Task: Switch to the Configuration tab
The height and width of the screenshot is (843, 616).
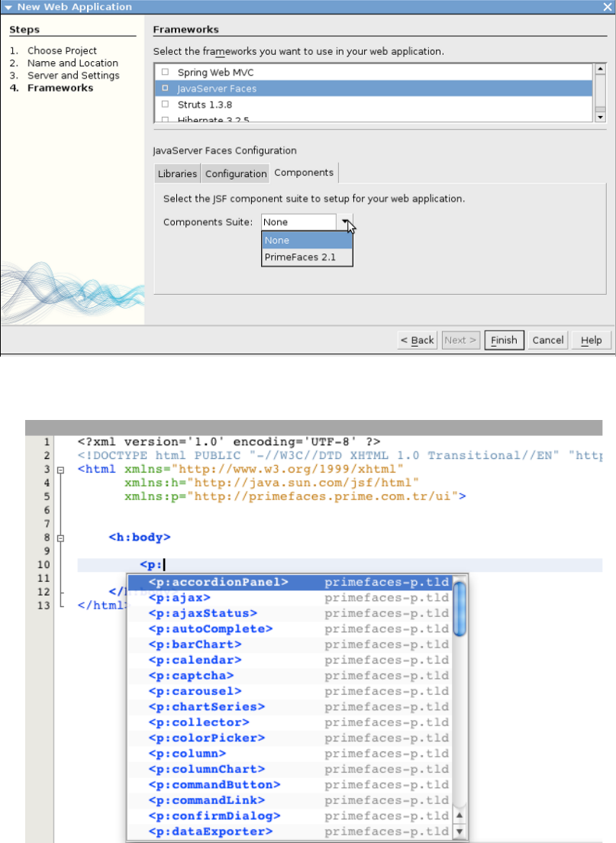Action: [x=236, y=173]
